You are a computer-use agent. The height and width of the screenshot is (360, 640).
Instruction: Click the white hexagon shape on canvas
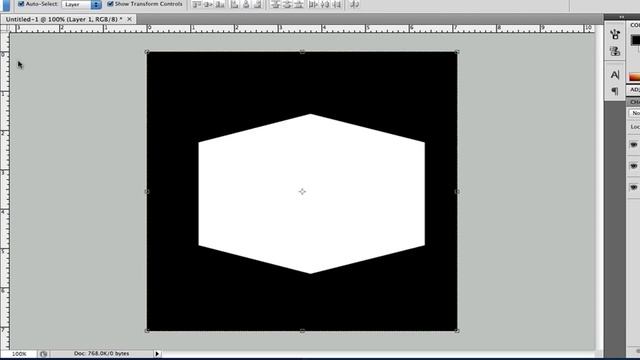point(311,194)
